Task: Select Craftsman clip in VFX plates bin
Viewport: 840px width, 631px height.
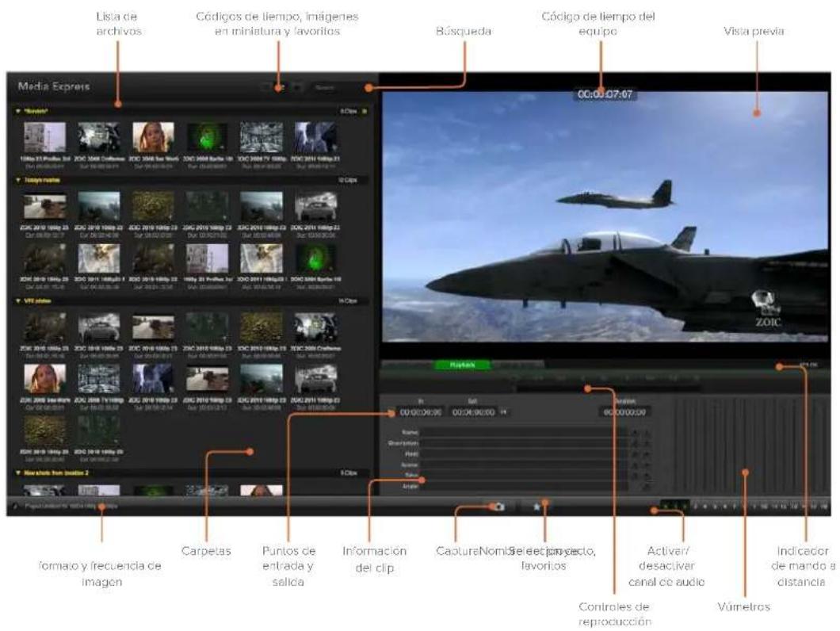Action: 315,327
